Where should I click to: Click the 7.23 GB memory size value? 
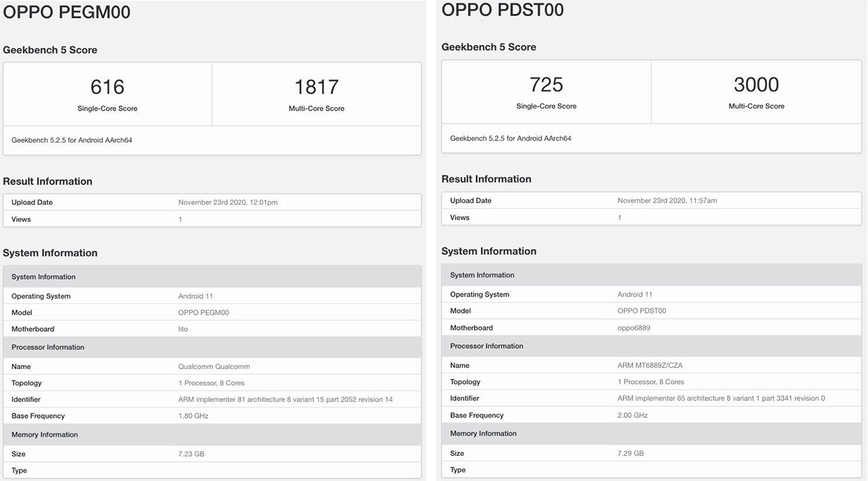[191, 454]
